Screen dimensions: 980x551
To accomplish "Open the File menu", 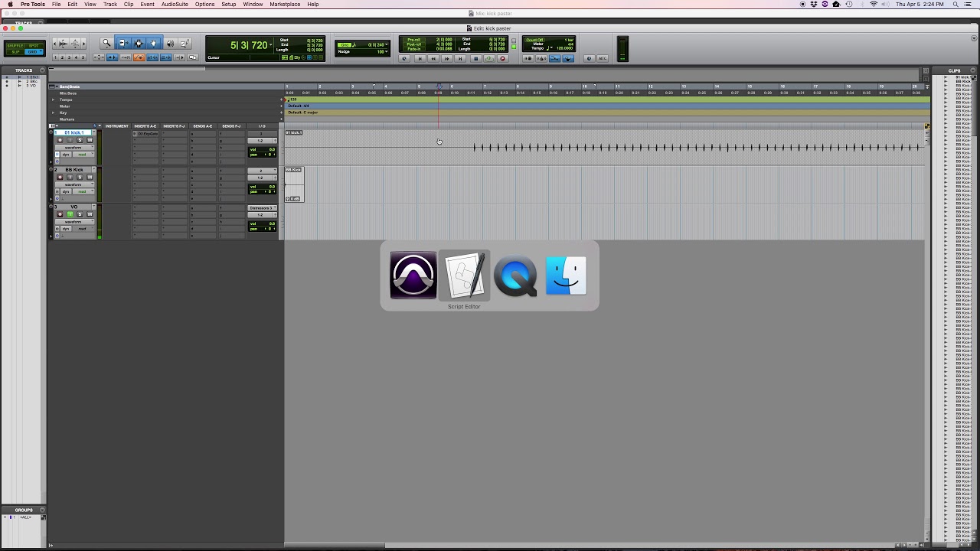I will coord(56,4).
